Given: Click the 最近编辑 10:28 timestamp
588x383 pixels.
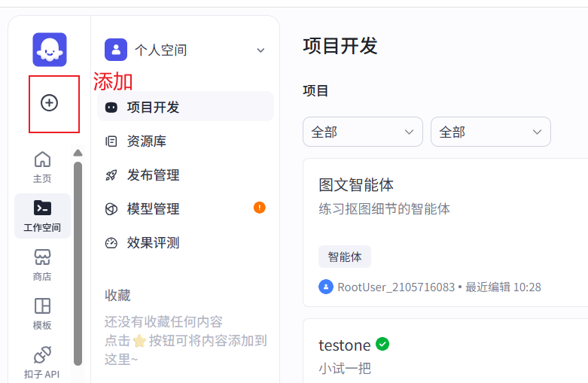Looking at the screenshot, I should [503, 287].
